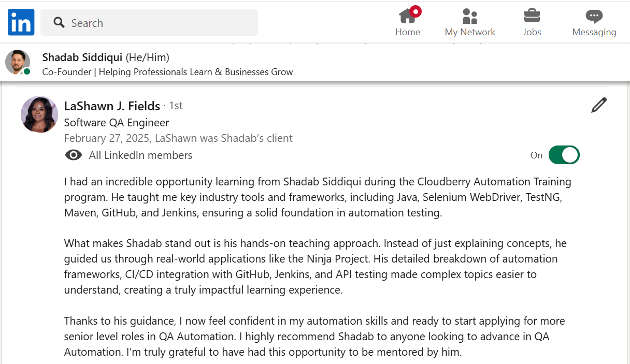The height and width of the screenshot is (364, 630).
Task: Click the pencil edit recommendation icon
Action: click(x=598, y=105)
